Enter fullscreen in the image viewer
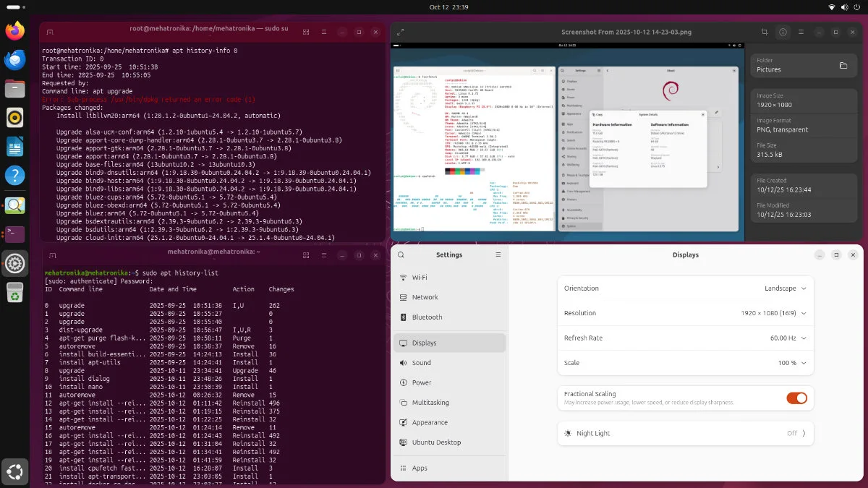 pos(401,33)
